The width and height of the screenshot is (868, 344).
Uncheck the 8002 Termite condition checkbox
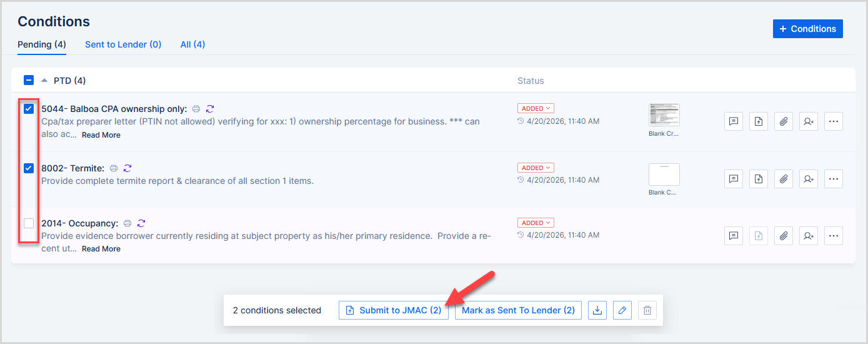(x=29, y=168)
